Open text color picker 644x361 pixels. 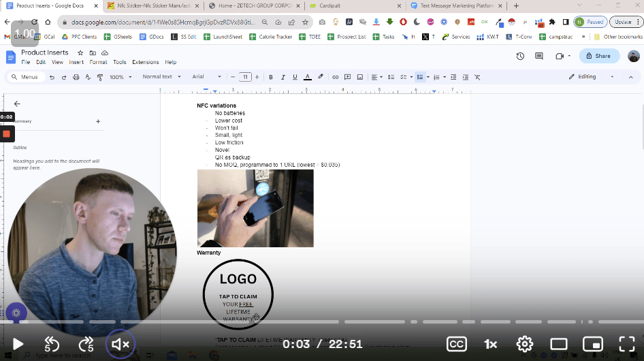click(x=307, y=77)
